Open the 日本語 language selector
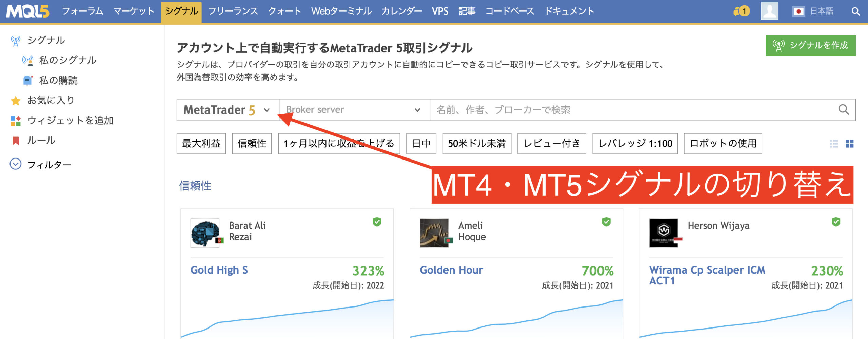 tap(822, 12)
